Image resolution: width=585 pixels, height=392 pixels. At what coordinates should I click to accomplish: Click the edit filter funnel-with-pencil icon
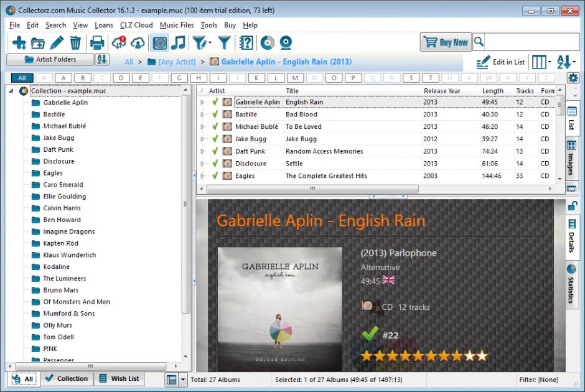coord(200,42)
